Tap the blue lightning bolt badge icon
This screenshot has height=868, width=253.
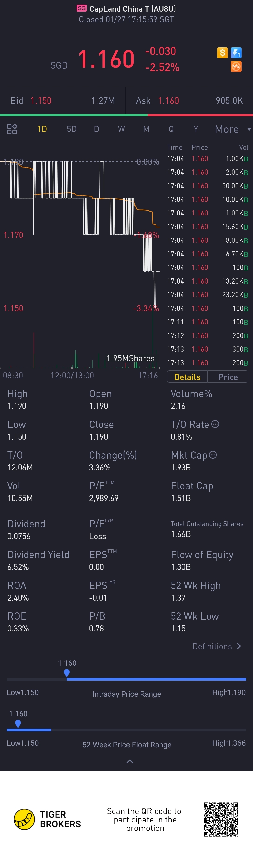point(236,53)
